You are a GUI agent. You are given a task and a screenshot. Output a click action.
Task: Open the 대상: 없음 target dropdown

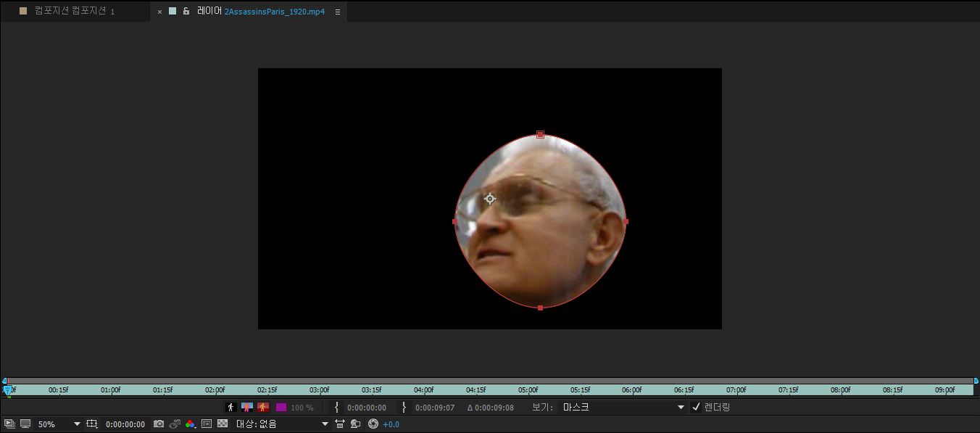point(282,424)
